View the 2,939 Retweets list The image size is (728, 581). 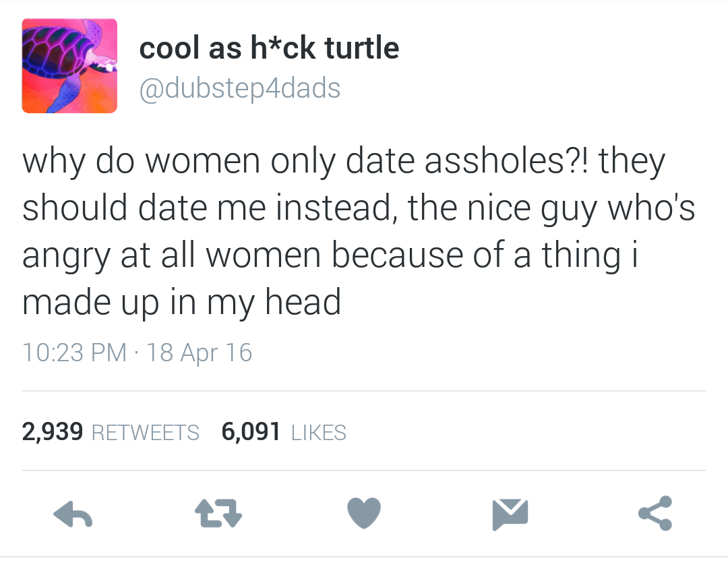pos(111,432)
